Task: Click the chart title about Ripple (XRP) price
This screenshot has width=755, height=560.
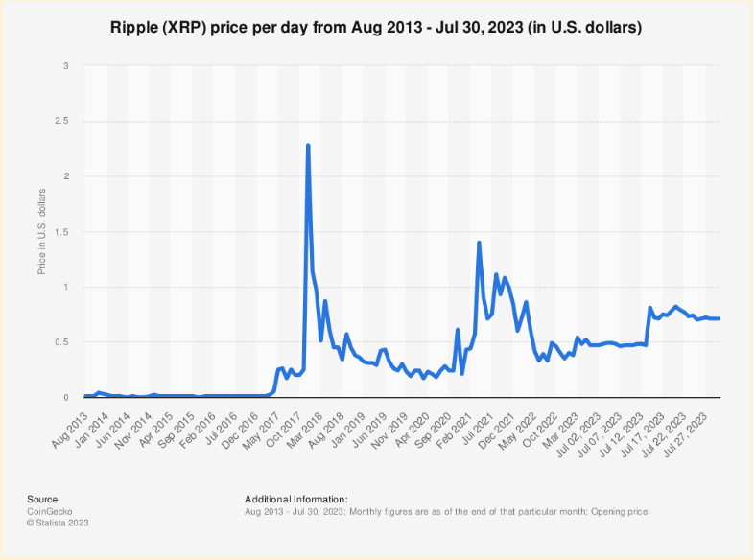Action: coord(377,29)
